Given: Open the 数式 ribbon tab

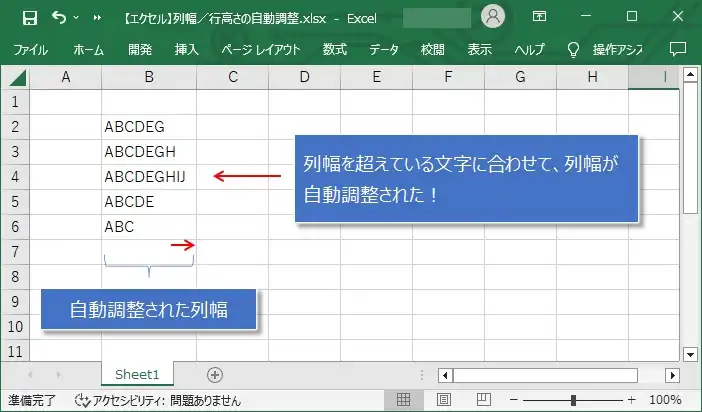Looking at the screenshot, I should point(335,49).
